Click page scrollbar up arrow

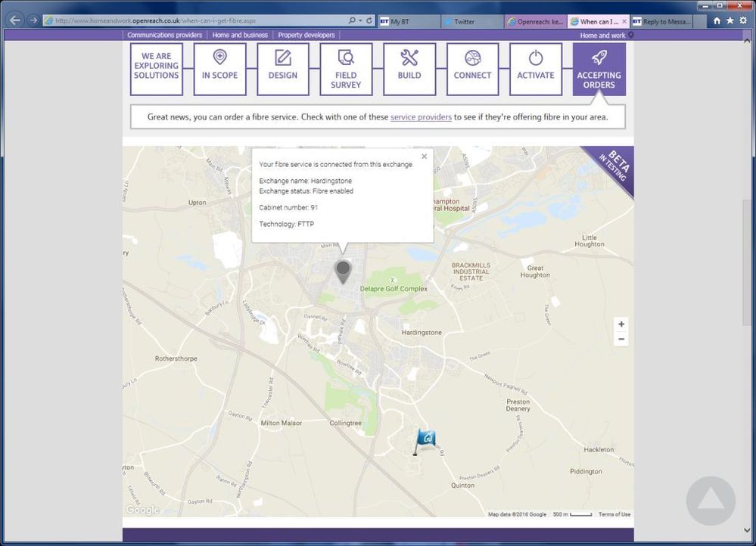[x=747, y=42]
